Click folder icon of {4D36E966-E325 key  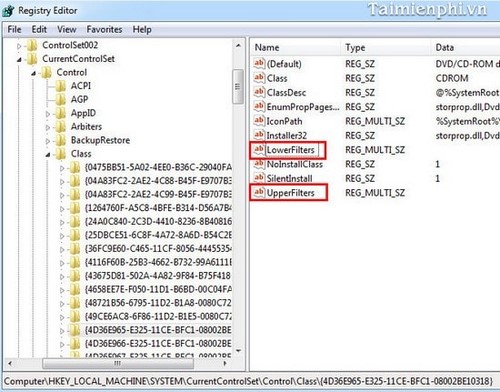pos(75,343)
